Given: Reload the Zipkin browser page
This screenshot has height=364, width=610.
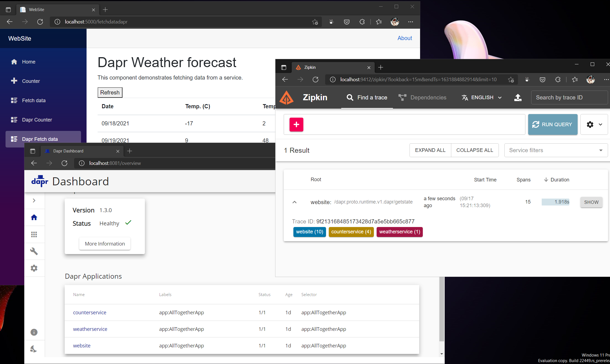Looking at the screenshot, I should [x=316, y=80].
